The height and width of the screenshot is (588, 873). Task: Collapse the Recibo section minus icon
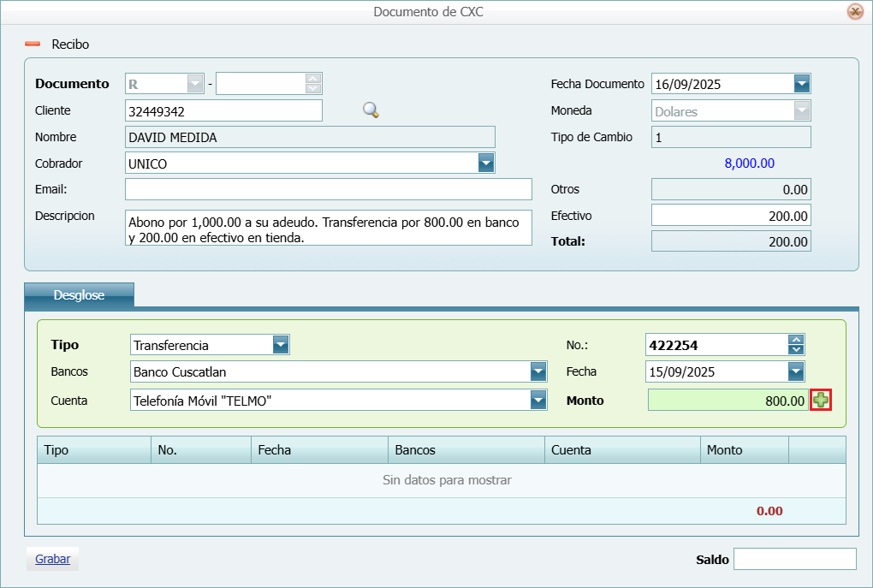coord(33,44)
